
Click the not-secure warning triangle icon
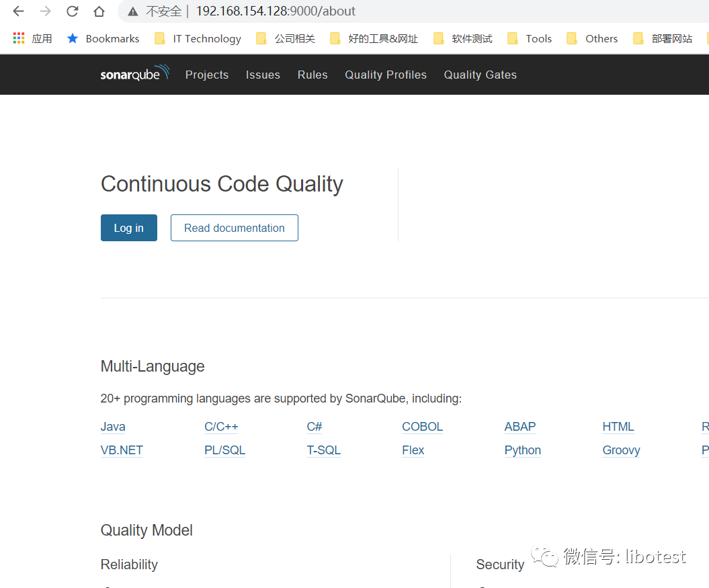[132, 12]
